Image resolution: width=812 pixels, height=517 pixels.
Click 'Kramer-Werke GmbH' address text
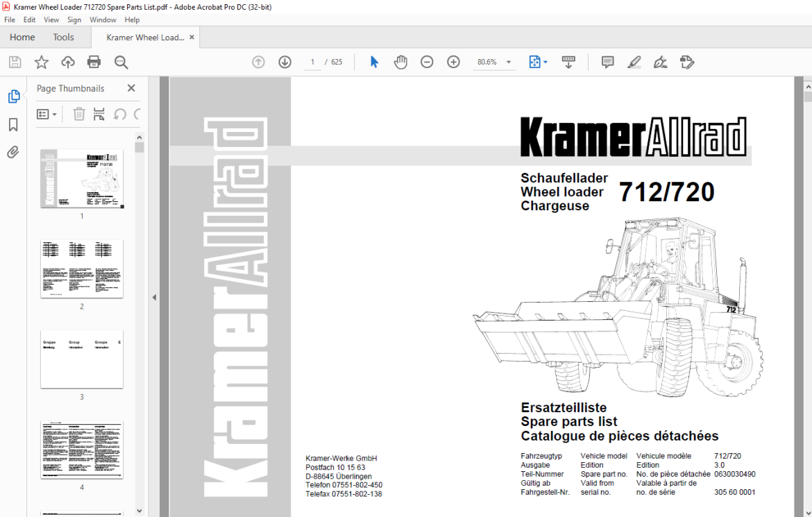click(x=341, y=459)
